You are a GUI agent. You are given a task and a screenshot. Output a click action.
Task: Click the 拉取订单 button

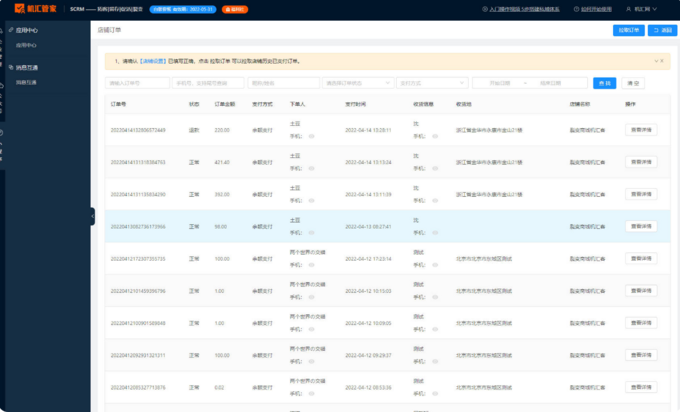tap(628, 30)
